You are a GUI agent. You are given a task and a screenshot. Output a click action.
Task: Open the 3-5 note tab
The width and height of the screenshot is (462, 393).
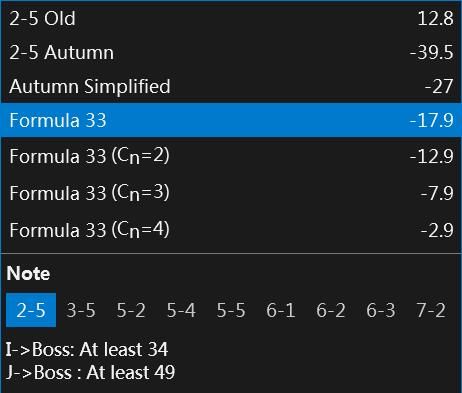[x=81, y=310]
